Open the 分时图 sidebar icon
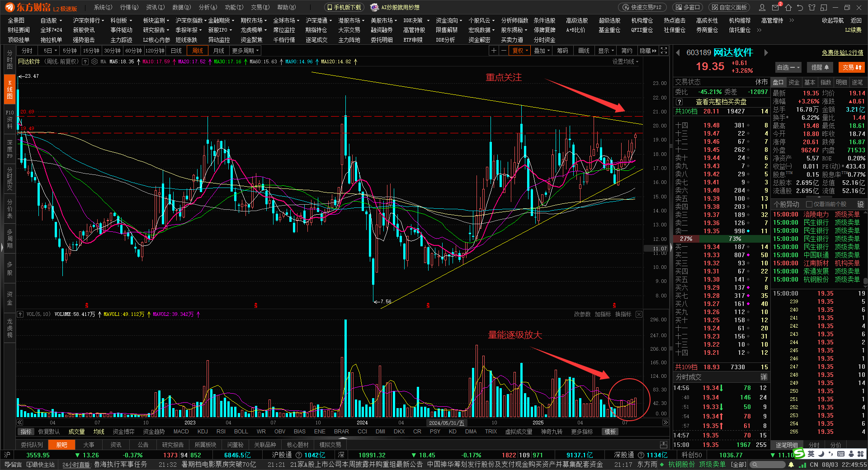This screenshot has height=470, width=868. click(x=9, y=60)
